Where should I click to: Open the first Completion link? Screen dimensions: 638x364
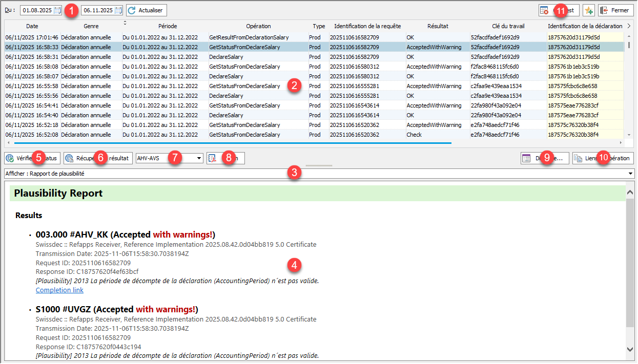[x=59, y=290]
